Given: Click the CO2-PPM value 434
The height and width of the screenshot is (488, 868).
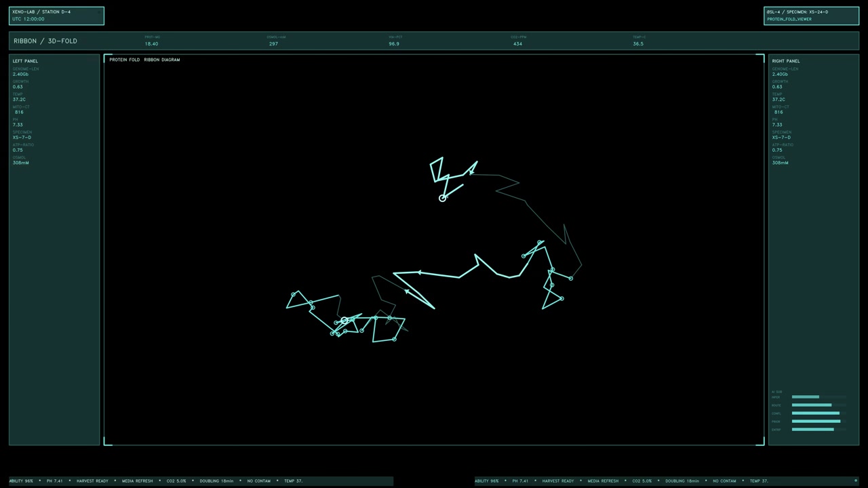Looking at the screenshot, I should pyautogui.click(x=517, y=44).
